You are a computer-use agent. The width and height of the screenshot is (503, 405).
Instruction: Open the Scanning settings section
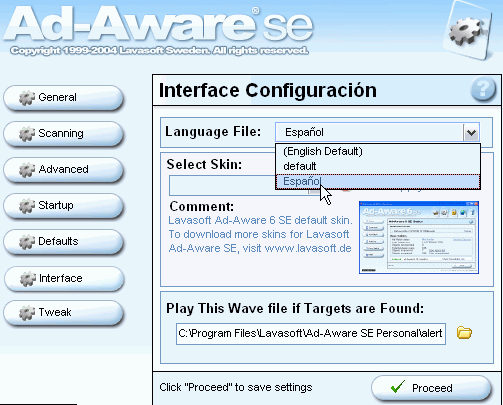coord(63,133)
